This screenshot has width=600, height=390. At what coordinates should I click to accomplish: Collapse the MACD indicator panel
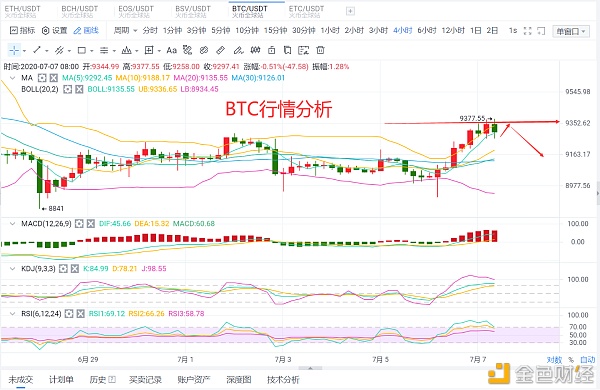click(x=13, y=224)
